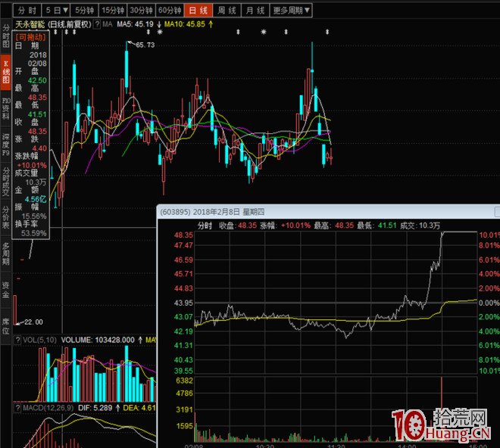Open 分时成交 in the left sidebar
Screen dimensions: 500x448
(6, 181)
